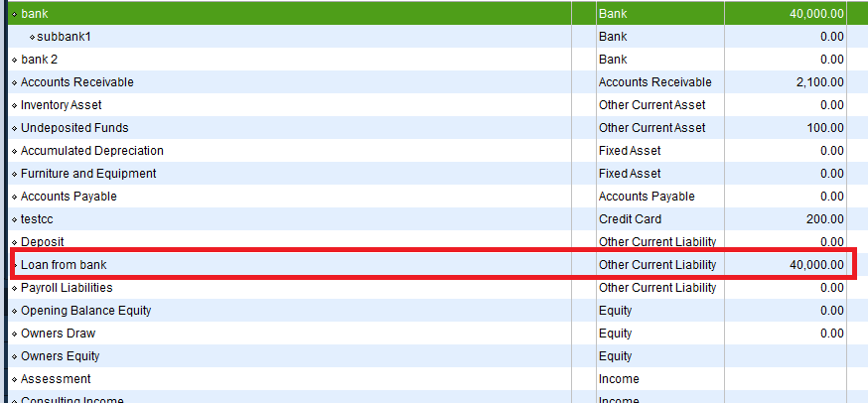The height and width of the screenshot is (403, 868).
Task: Select Undeposited Funds account name
Action: (74, 128)
